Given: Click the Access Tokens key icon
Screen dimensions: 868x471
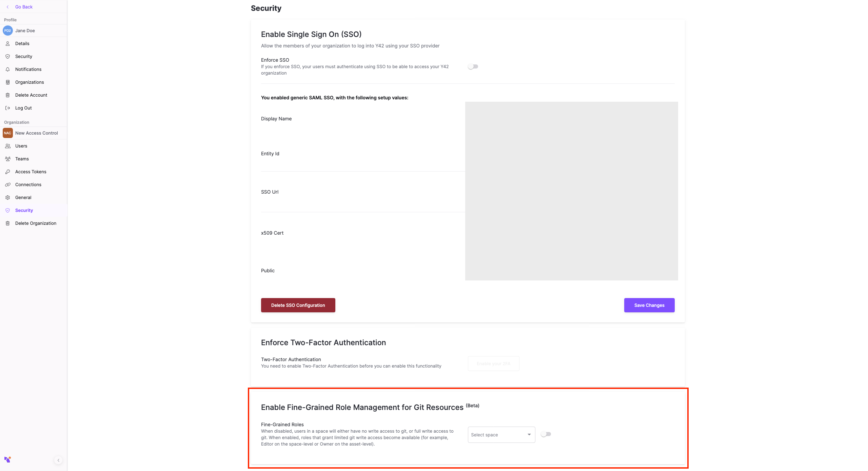Looking at the screenshot, I should (x=8, y=172).
